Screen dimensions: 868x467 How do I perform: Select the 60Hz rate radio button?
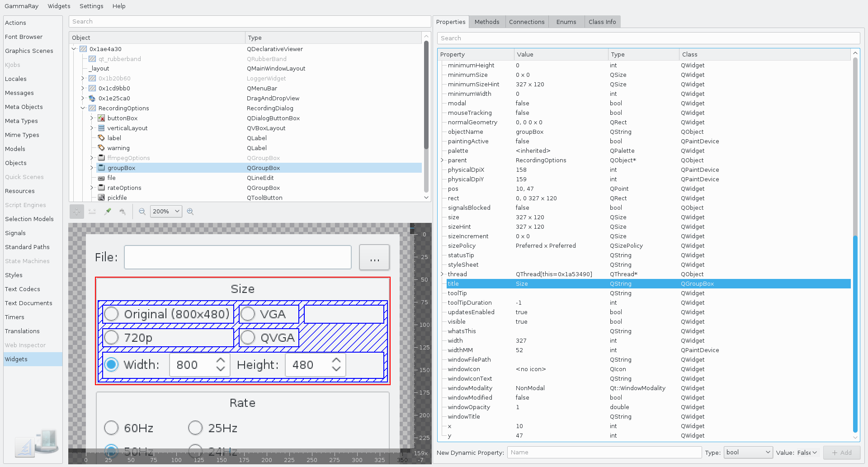tap(111, 428)
